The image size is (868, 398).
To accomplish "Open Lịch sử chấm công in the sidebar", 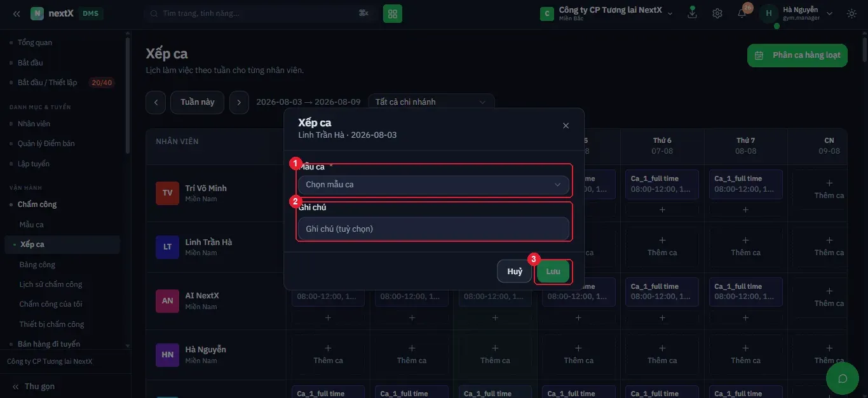I will click(x=51, y=284).
